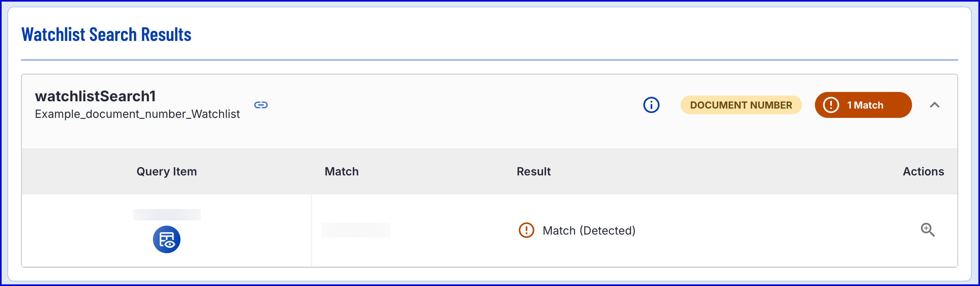Click the exclamation icon inside 1 Match badge
980x286 pixels.
pos(831,105)
